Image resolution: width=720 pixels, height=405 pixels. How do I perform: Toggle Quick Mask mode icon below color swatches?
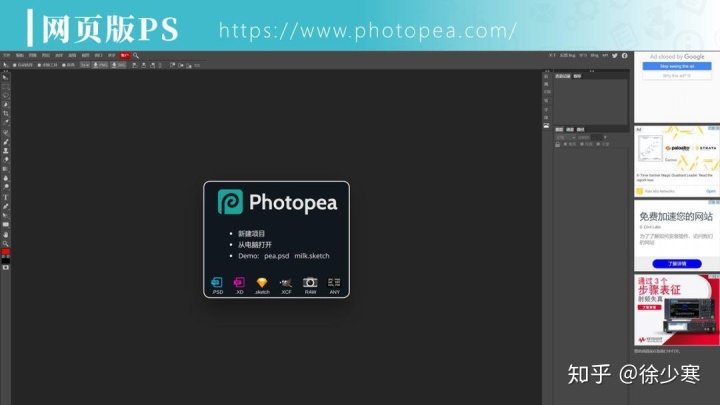(6, 267)
